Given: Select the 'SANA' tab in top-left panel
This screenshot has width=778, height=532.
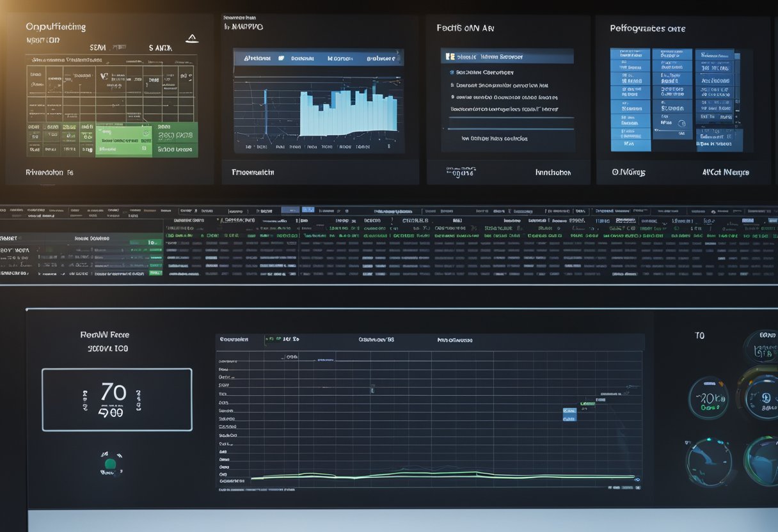Looking at the screenshot, I should (x=161, y=47).
